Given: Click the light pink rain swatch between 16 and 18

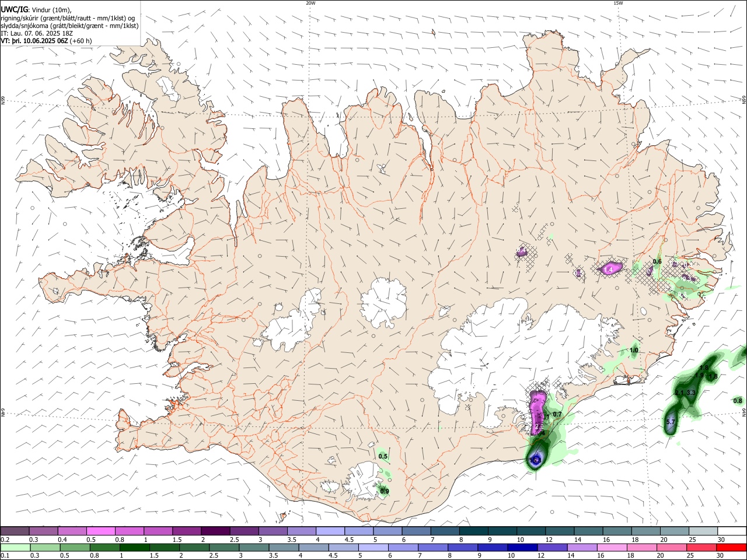Looking at the screenshot, I should pyautogui.click(x=612, y=548).
